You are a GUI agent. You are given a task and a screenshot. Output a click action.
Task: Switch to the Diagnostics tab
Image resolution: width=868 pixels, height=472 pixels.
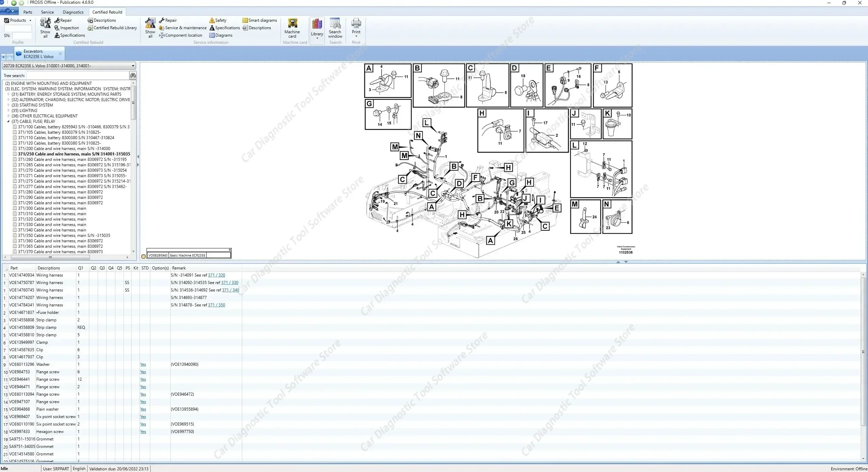click(x=73, y=12)
